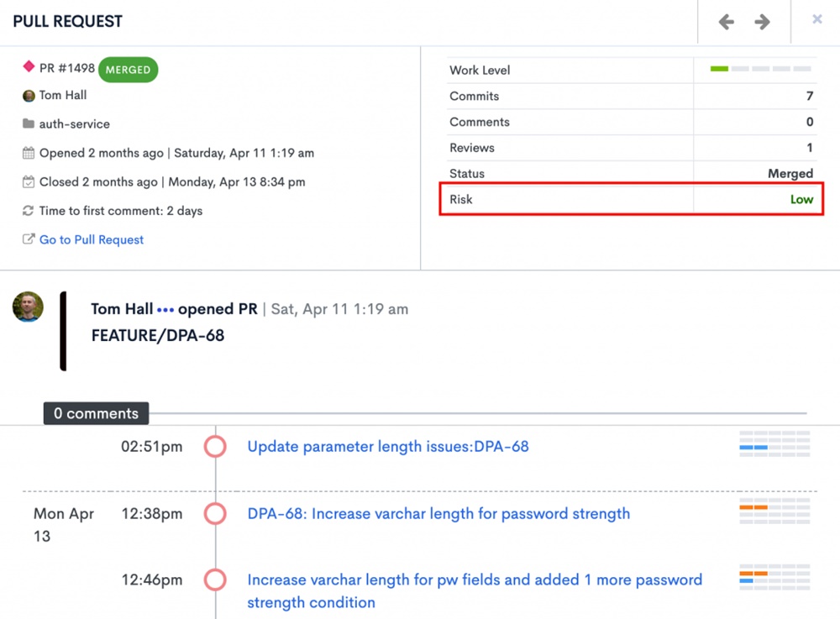840x619 pixels.
Task: Go to previous pull request arrow
Action: [x=726, y=22]
